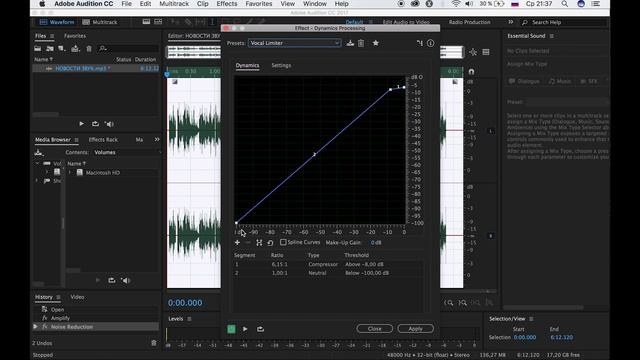Open the Files panel menu icon

pos(52,36)
